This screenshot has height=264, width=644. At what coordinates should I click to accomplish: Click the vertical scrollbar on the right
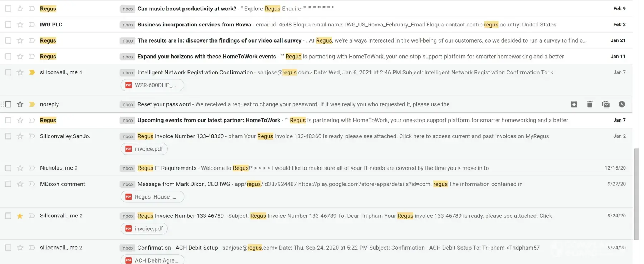point(636,193)
